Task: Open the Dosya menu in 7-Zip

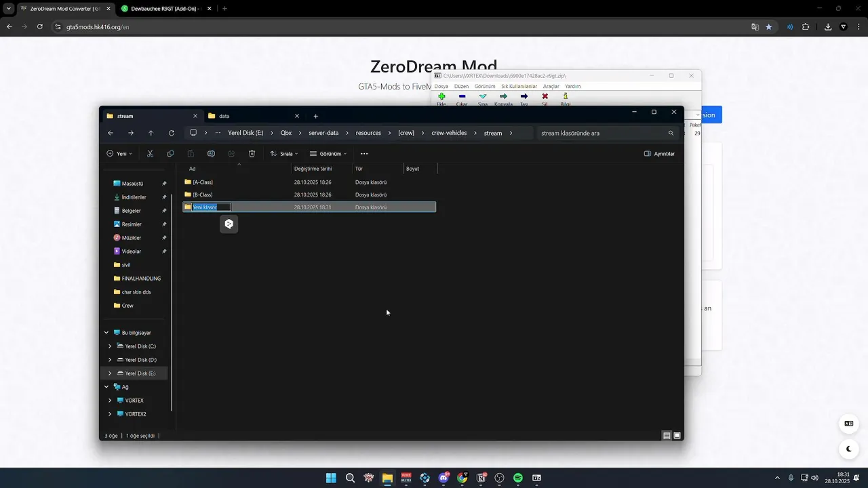Action: click(441, 86)
